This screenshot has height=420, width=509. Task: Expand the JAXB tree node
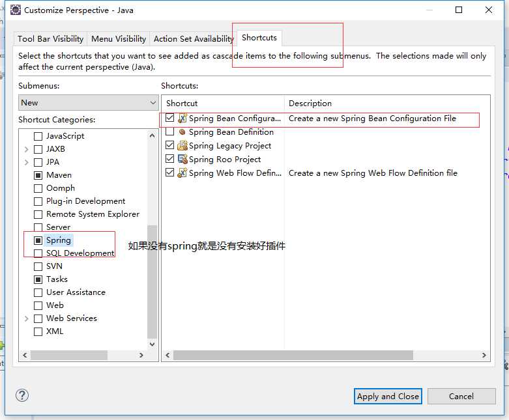27,149
